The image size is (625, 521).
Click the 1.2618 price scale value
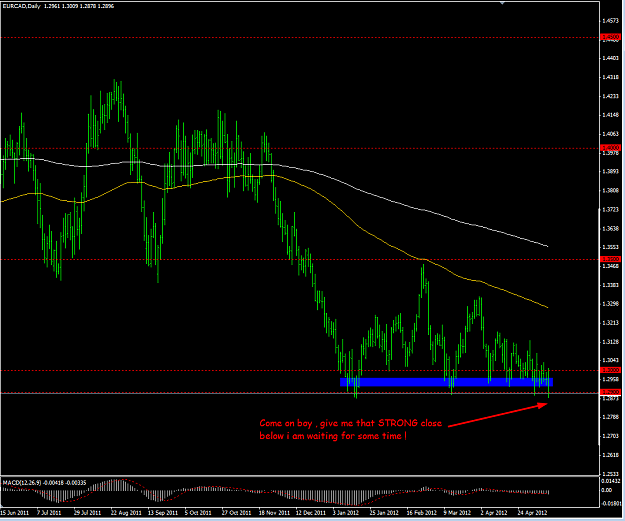coord(611,455)
